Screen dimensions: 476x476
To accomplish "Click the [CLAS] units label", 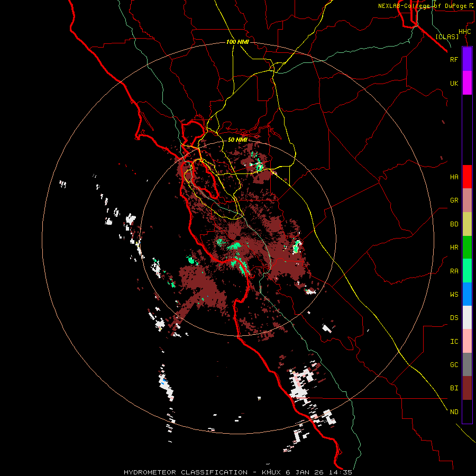I will pos(447,36).
